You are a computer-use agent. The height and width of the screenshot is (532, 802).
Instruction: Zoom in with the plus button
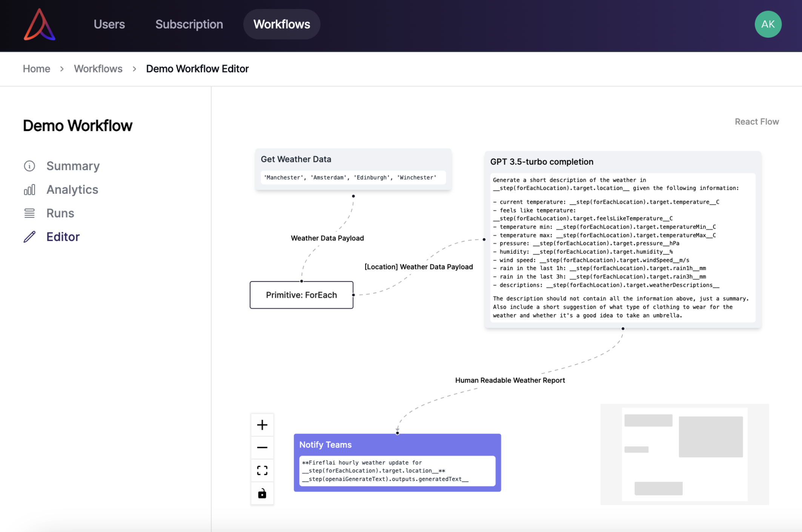click(262, 425)
